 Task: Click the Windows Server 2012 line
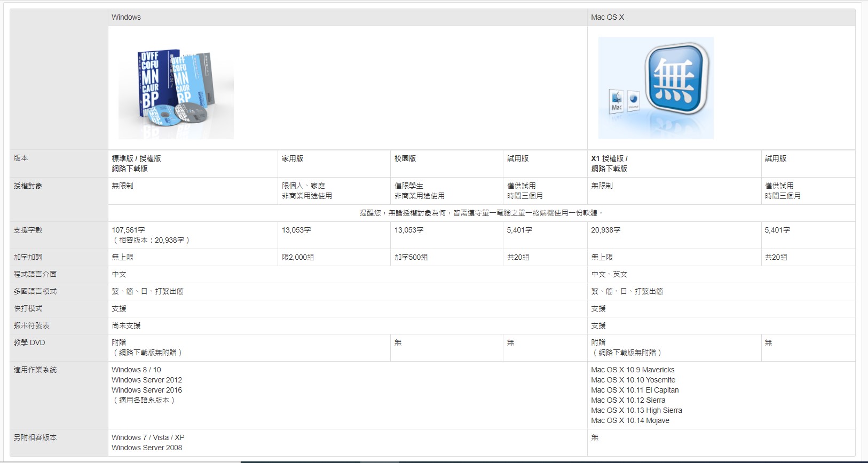click(147, 380)
